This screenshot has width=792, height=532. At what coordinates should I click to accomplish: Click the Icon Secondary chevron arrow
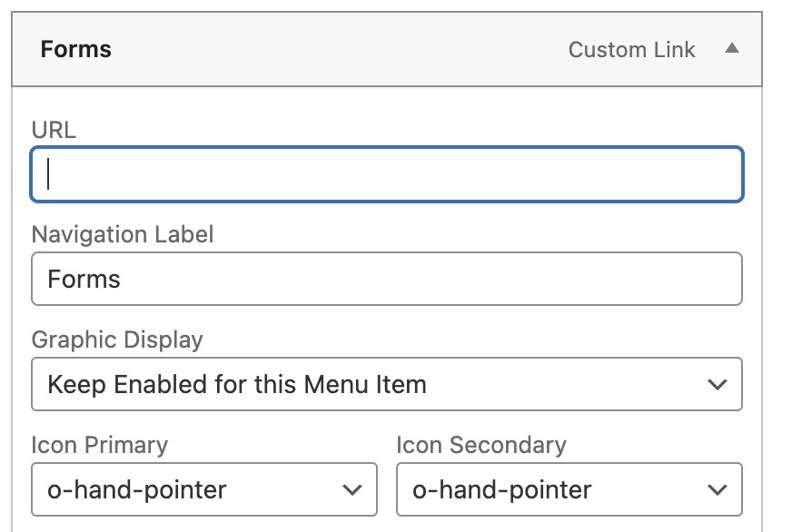point(718,490)
